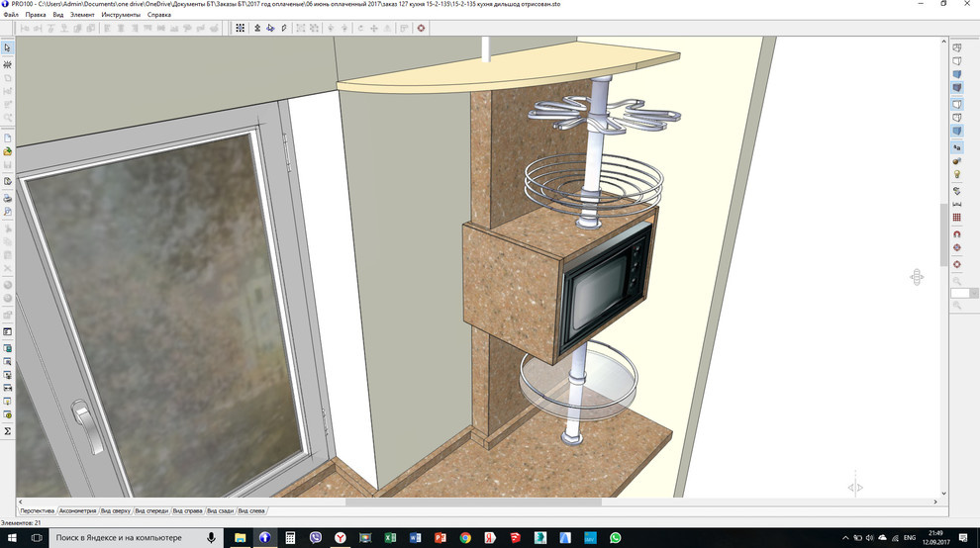Click the grid snap icon in top toolbar
Viewport: 980px width, 548px height.
(240, 28)
